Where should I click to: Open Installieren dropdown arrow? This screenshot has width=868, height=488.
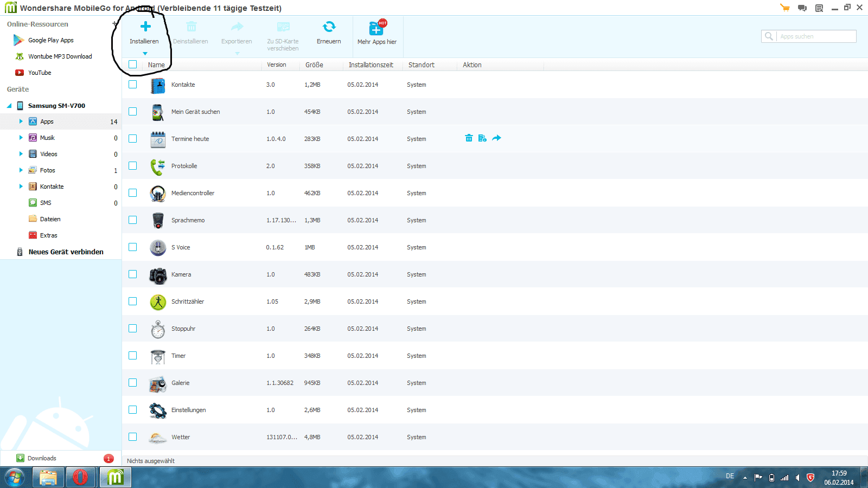(145, 54)
